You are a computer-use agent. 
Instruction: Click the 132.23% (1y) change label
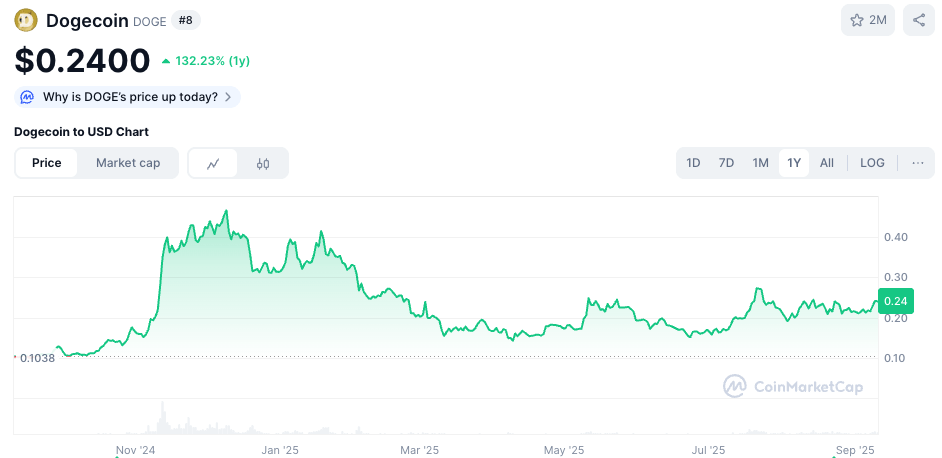click(213, 61)
